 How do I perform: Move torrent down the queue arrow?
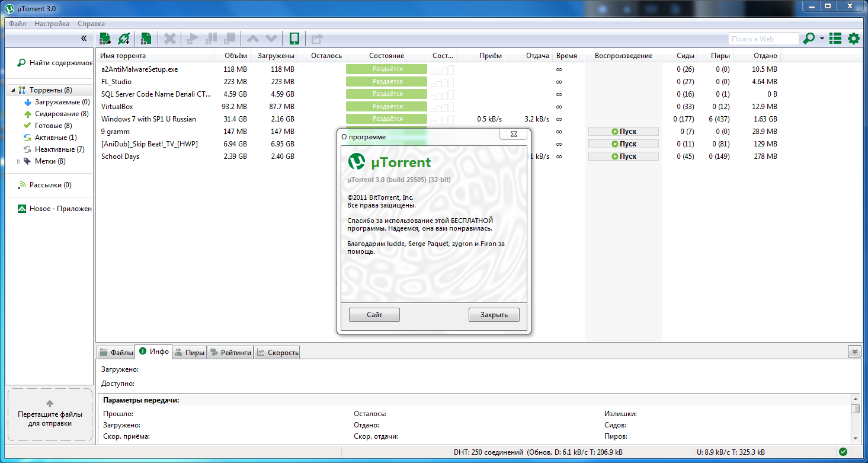(271, 39)
